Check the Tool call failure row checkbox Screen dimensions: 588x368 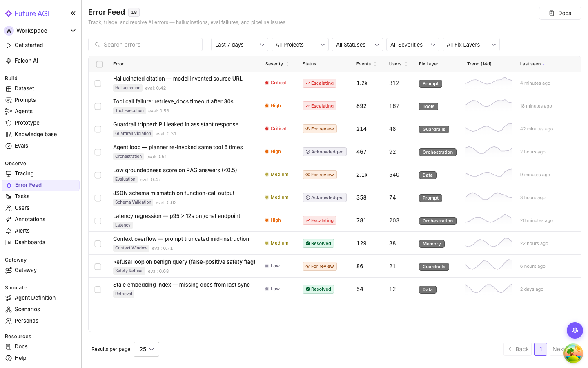[x=98, y=106]
